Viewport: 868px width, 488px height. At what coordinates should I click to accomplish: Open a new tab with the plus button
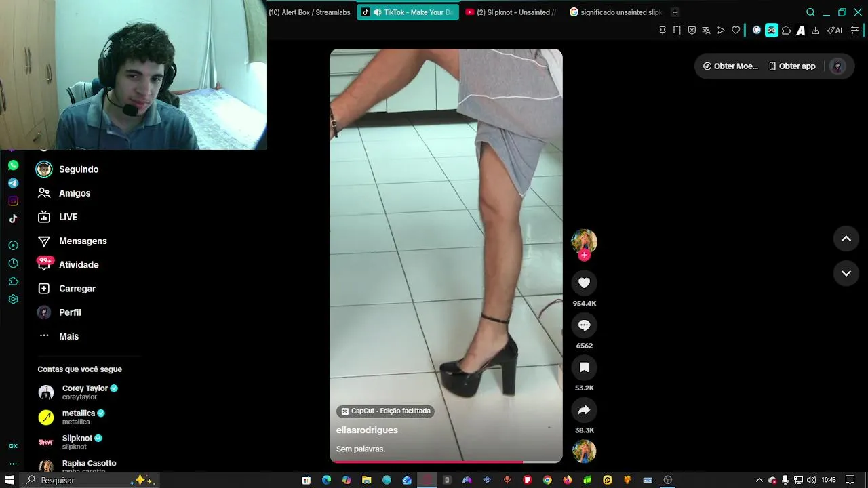675,12
